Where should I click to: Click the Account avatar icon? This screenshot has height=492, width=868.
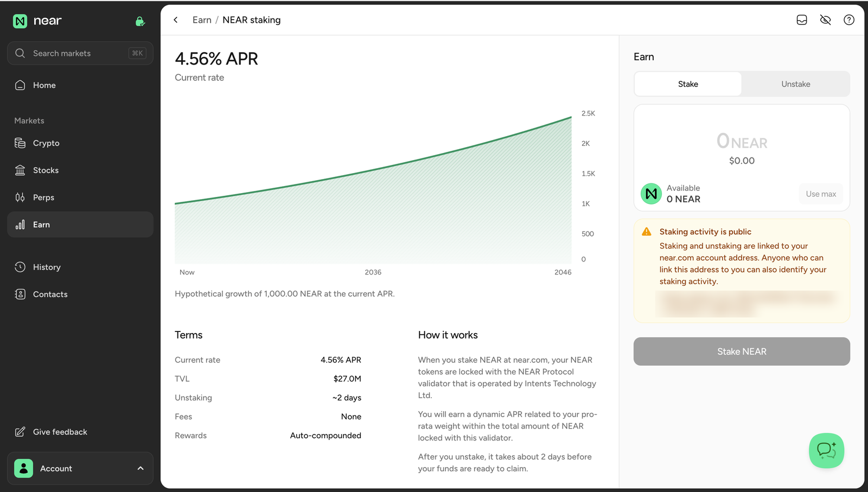[23, 468]
